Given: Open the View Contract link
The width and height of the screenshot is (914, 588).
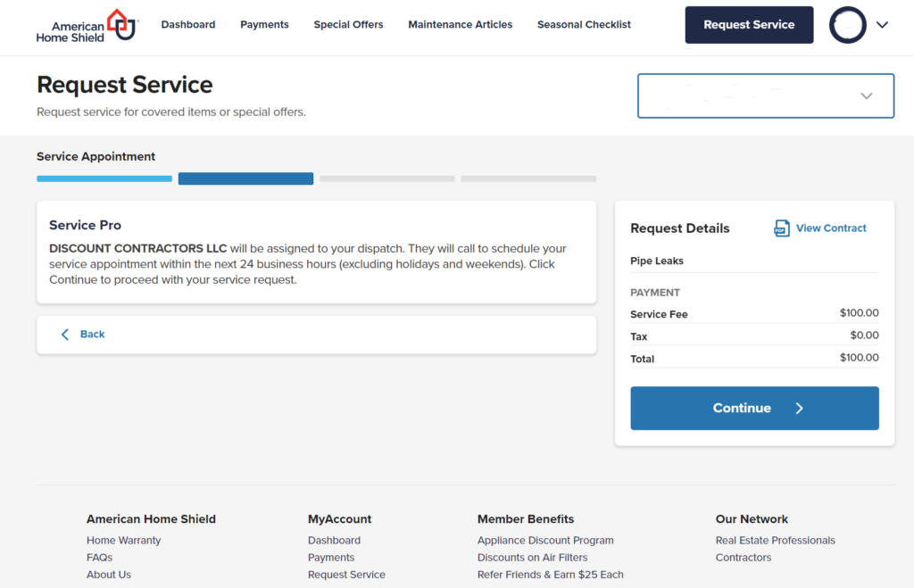Looking at the screenshot, I should (x=830, y=228).
